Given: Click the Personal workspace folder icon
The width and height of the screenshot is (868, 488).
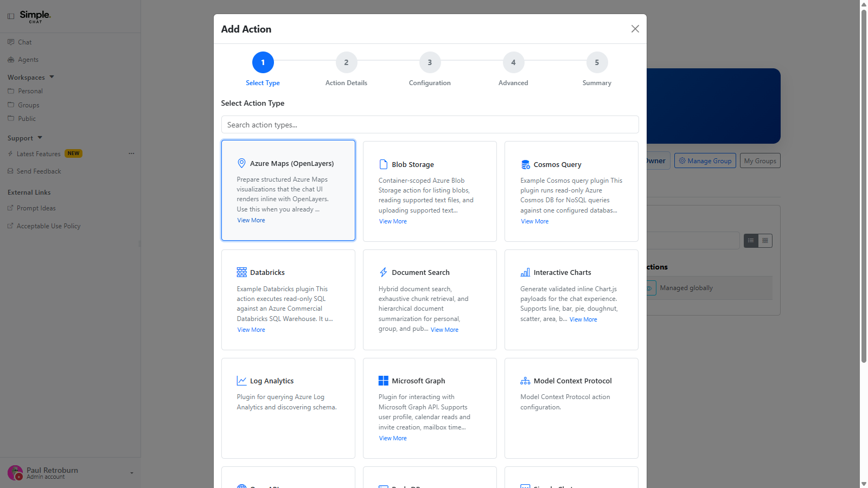Looking at the screenshot, I should coord(11,91).
